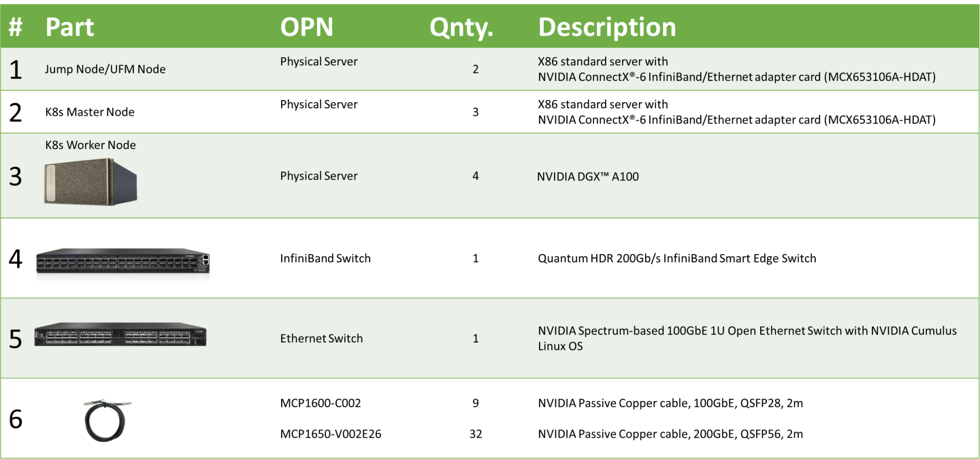Click the Ethernet switch product image
Image resolution: width=980 pixels, height=459 pixels.
(120, 335)
